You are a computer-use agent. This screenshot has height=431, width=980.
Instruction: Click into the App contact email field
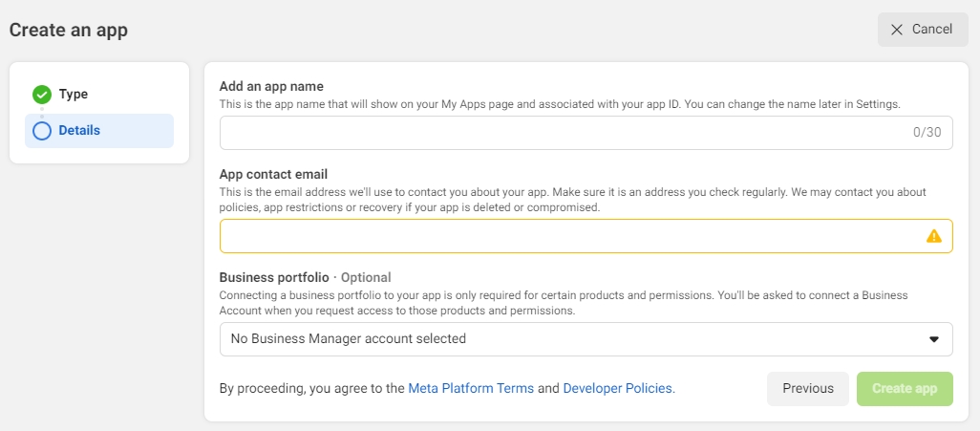[568, 236]
